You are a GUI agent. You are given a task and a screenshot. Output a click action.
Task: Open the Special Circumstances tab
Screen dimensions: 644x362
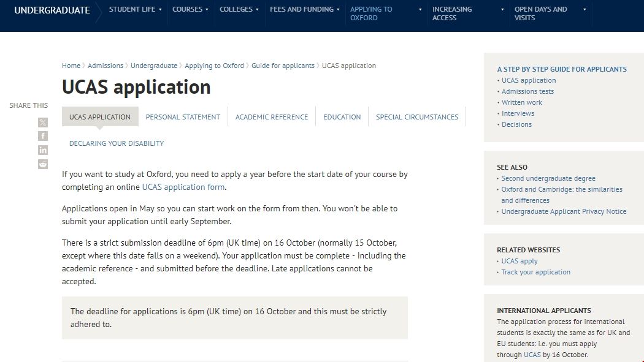(417, 117)
